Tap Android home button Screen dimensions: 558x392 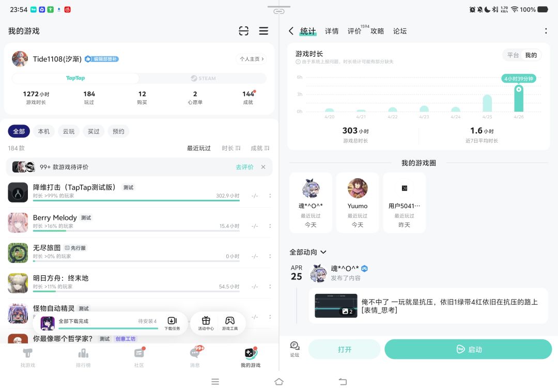279,382
